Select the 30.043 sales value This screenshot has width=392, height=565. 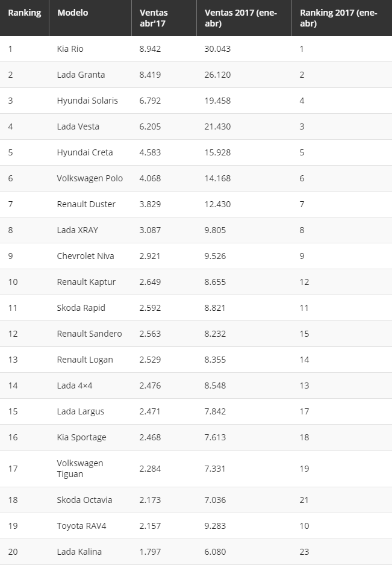(x=217, y=49)
